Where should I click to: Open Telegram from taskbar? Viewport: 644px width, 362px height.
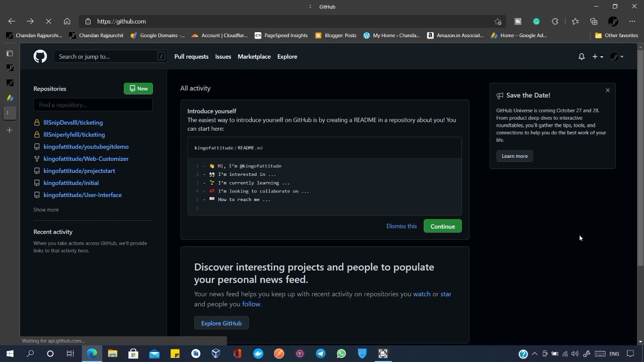[x=320, y=354]
